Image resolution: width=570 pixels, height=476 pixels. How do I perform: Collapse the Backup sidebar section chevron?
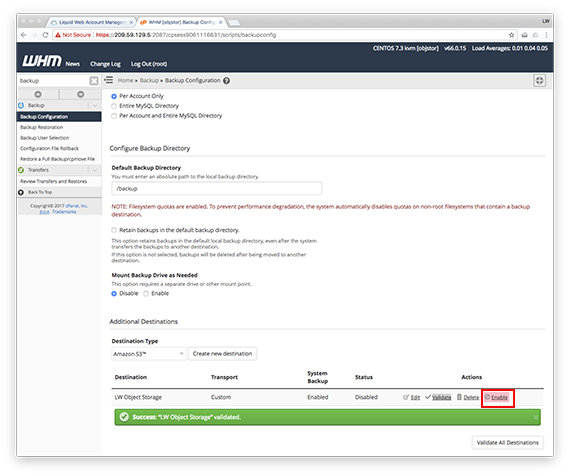pos(95,105)
